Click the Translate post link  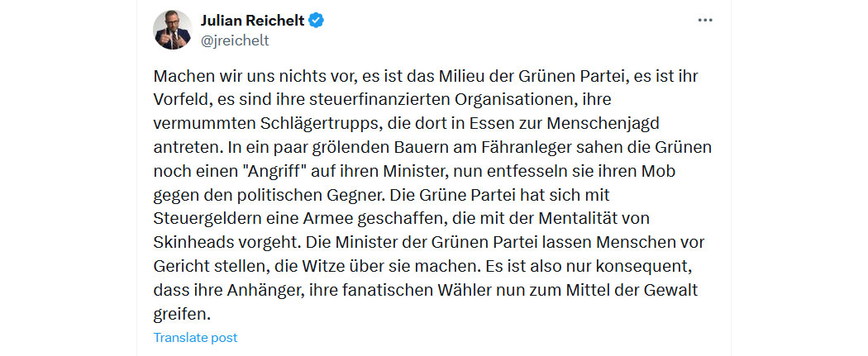coord(195,338)
